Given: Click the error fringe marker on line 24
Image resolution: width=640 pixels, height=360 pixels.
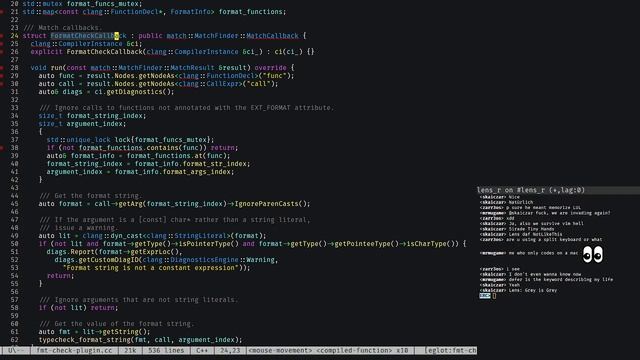Looking at the screenshot, I should tap(2, 36).
